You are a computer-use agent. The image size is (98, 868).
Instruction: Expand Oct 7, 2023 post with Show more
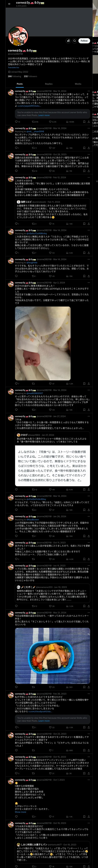tap(20, 812)
